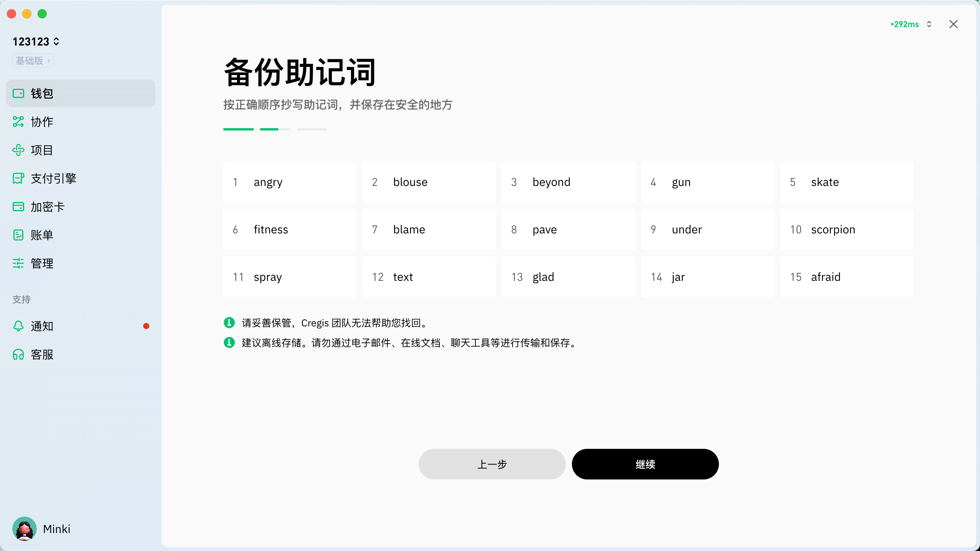Open the 通知 notification bell icon
This screenshot has height=551, width=980.
point(18,326)
